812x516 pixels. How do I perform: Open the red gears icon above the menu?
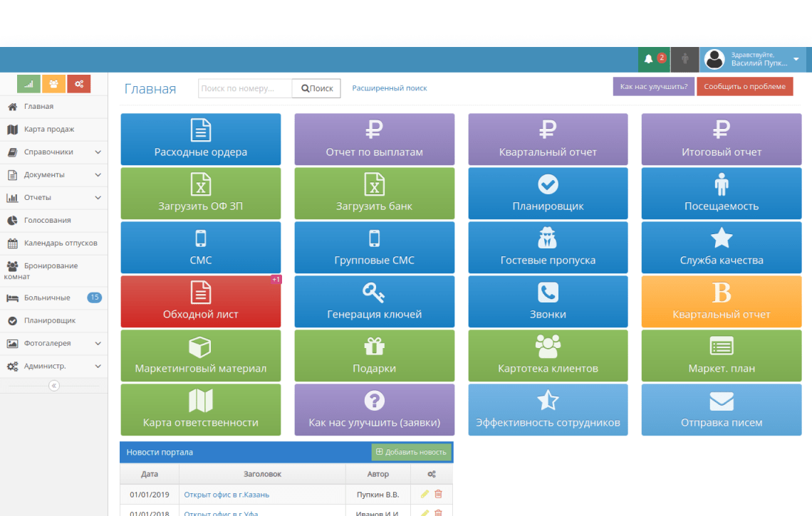pyautogui.click(x=79, y=83)
